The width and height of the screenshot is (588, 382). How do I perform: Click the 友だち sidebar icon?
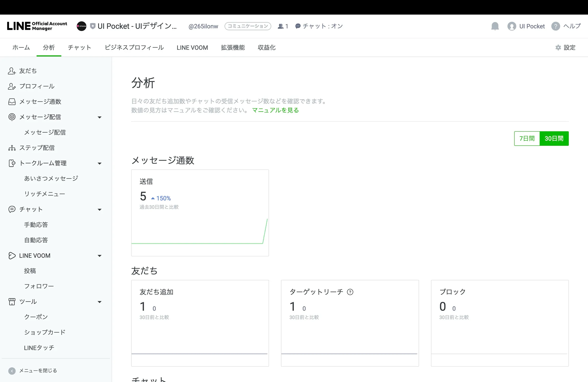(12, 71)
